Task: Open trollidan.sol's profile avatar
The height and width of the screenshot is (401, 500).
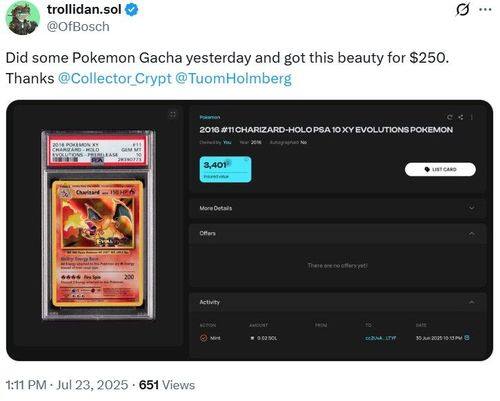Action: tap(23, 18)
